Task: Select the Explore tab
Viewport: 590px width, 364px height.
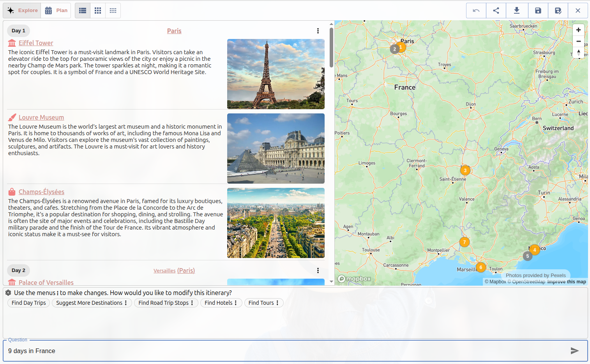Action: tap(22, 11)
